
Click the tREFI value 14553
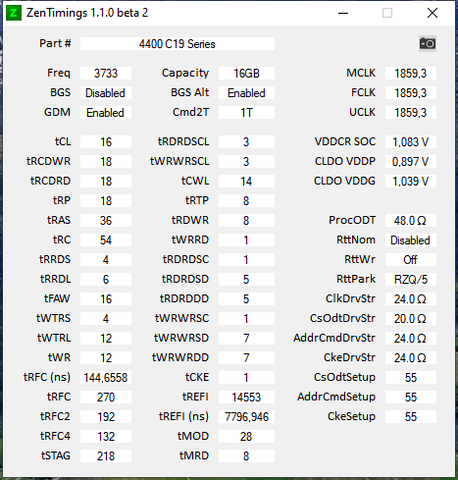pyautogui.click(x=247, y=397)
